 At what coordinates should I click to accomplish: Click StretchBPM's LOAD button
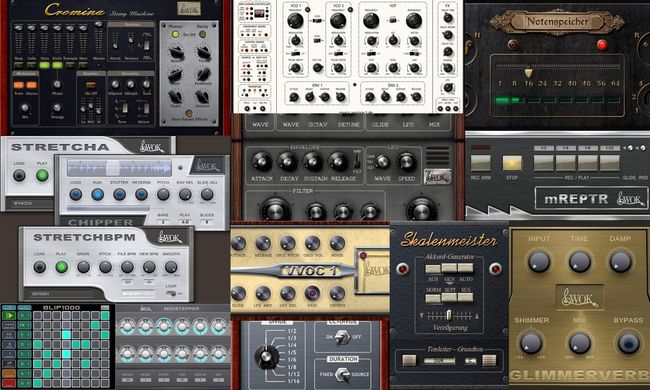(39, 267)
